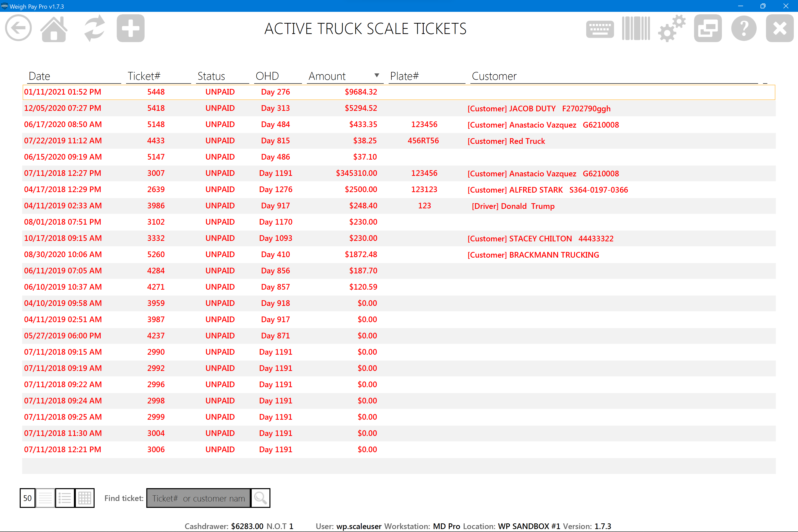This screenshot has width=798, height=532.
Task: Click the back navigation arrow
Action: [x=18, y=28]
